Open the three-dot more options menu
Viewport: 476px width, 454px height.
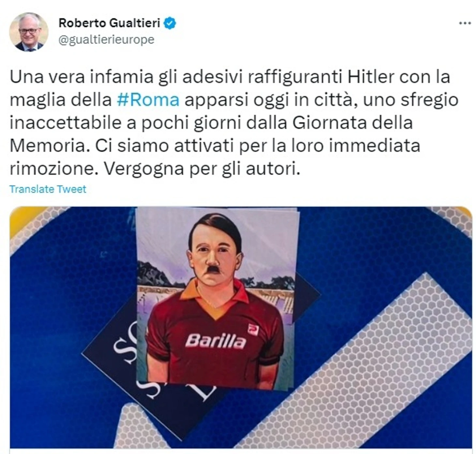(x=465, y=23)
